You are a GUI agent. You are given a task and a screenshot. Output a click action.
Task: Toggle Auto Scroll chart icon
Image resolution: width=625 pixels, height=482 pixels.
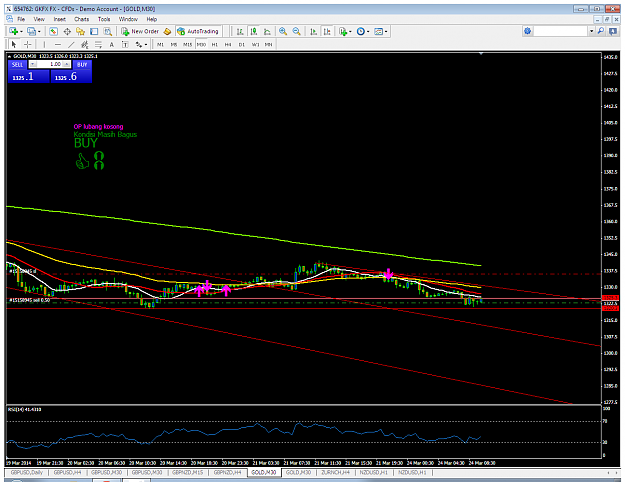point(314,31)
